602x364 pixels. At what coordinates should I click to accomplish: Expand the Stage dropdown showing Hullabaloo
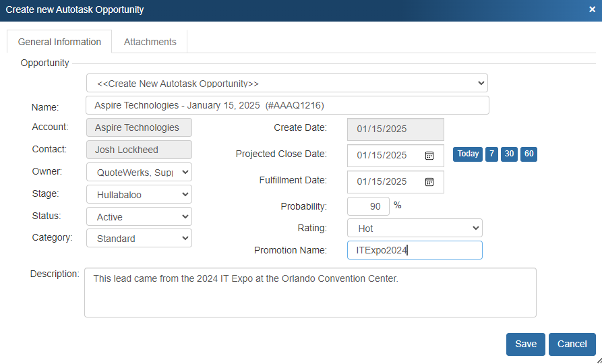(139, 195)
